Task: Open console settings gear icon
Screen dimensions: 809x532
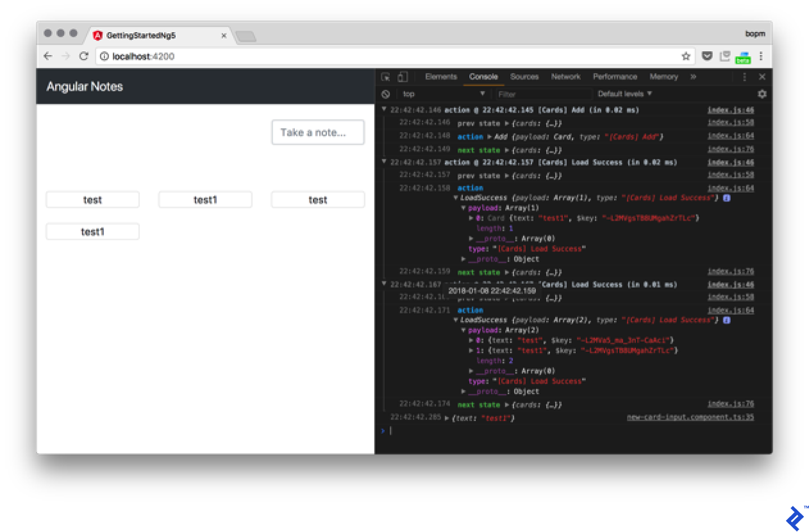Action: tap(762, 94)
